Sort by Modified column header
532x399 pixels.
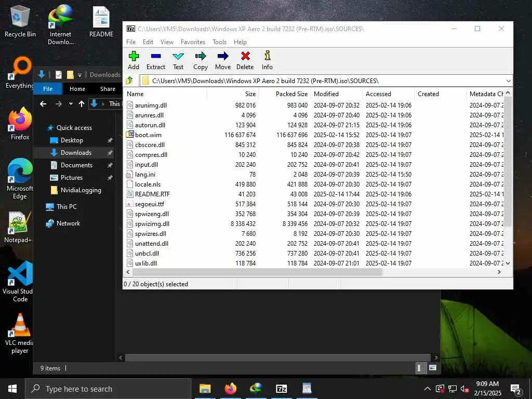[x=337, y=94]
